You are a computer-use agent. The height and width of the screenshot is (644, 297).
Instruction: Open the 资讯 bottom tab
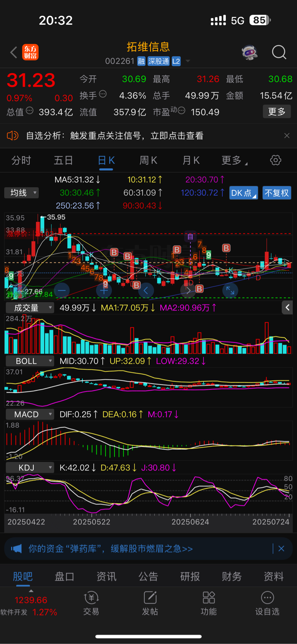click(106, 577)
